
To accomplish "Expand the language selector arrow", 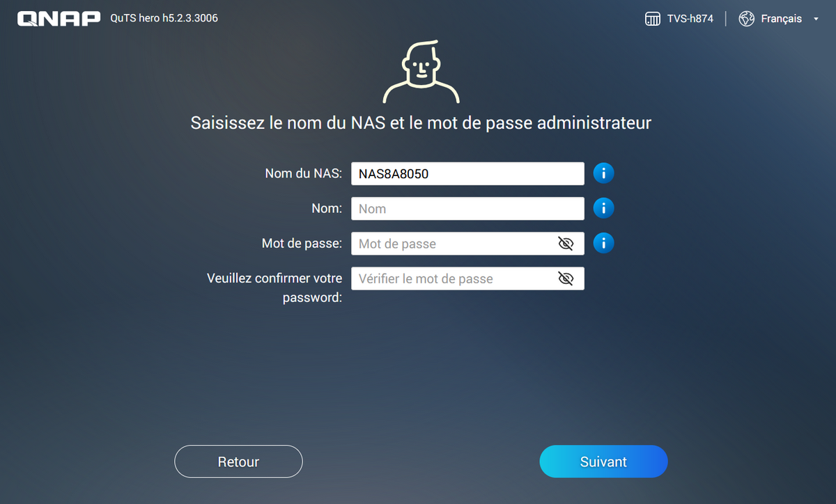I will click(816, 19).
